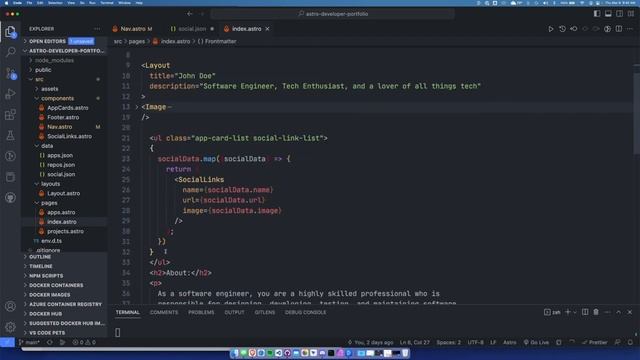Viewport: 640px width, 360px height.
Task: Collapse the components folder
Action: click(57, 98)
